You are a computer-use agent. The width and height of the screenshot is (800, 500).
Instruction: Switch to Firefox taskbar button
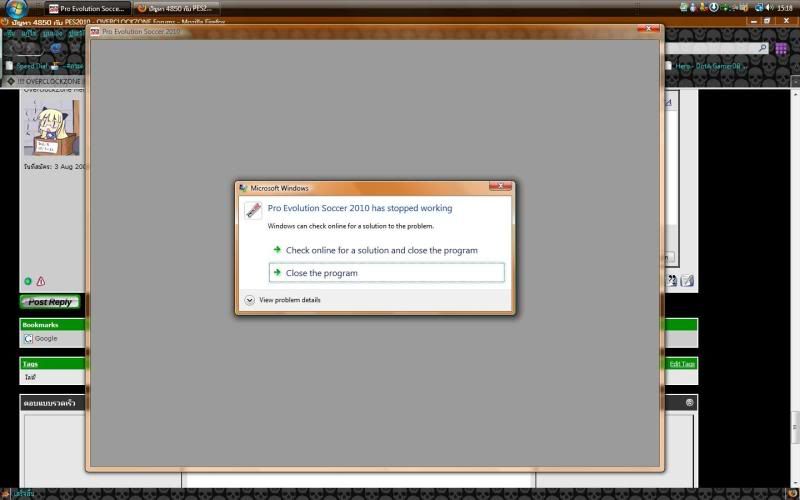point(175,8)
